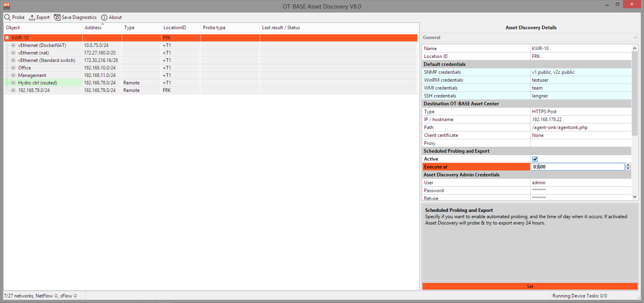The height and width of the screenshot is (303, 644).
Task: Select Client certificate value None
Action: click(x=538, y=135)
